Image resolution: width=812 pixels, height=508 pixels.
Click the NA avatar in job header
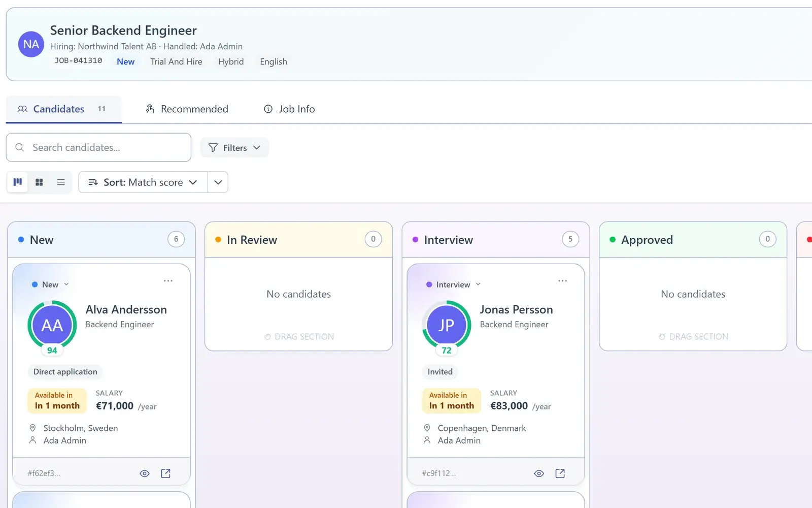[31, 44]
